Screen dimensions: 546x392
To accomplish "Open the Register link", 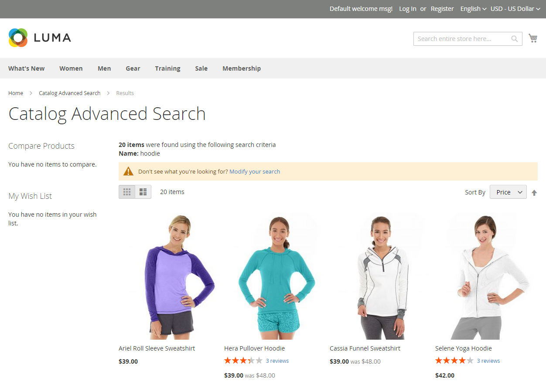I will pos(442,9).
